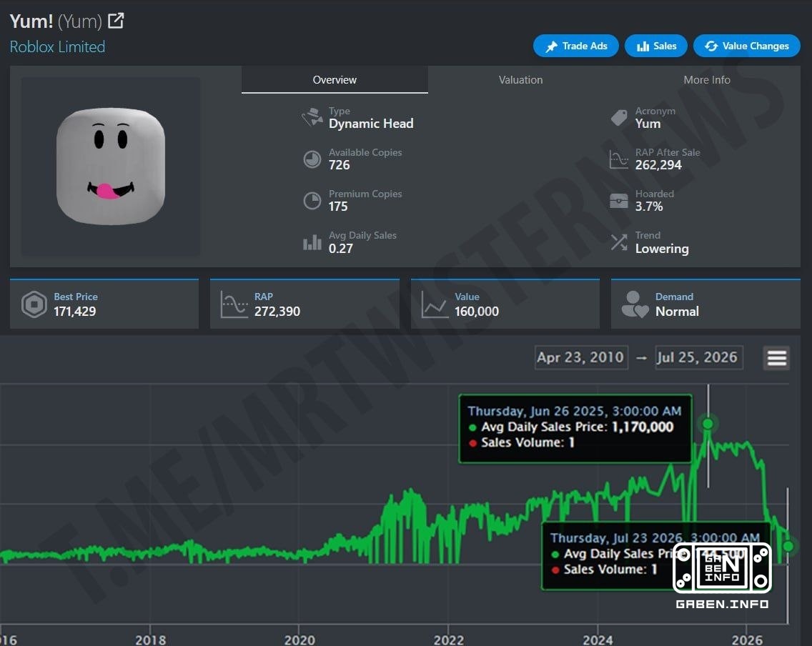This screenshot has width=812, height=646.
Task: Click the Trend value Lowering
Action: [662, 249]
